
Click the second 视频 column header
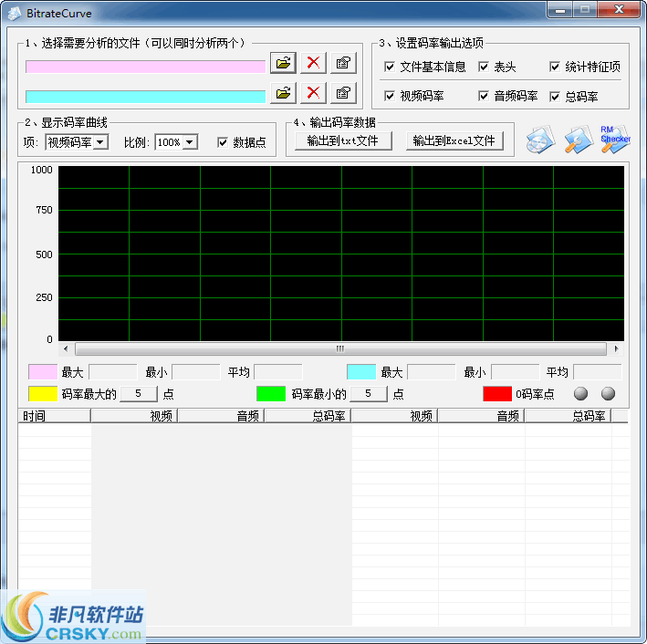pos(394,416)
